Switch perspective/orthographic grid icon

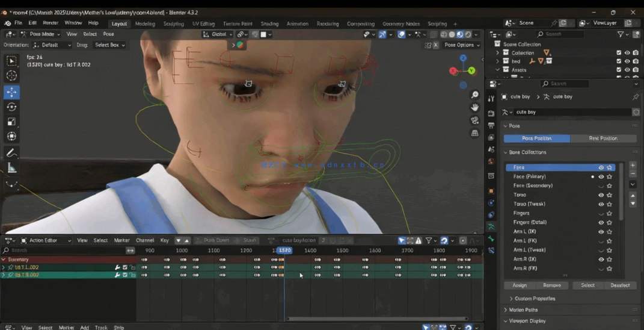[475, 133]
